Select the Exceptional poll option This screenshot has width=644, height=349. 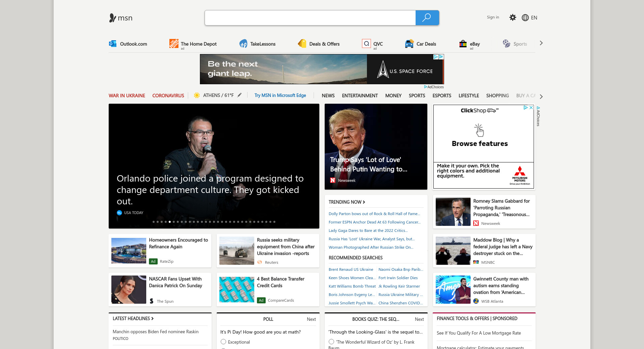pyautogui.click(x=223, y=342)
